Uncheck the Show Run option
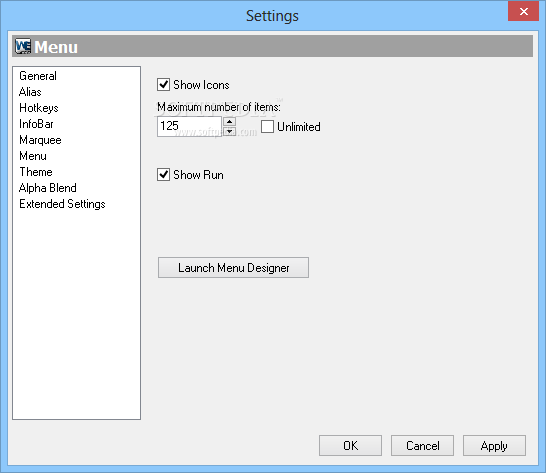546x473 pixels. pyautogui.click(x=163, y=175)
